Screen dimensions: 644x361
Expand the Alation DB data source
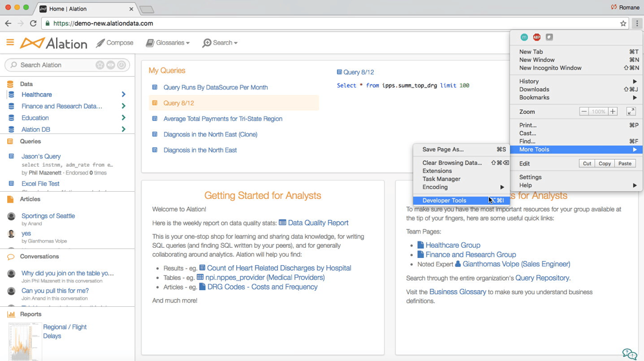coord(123,129)
